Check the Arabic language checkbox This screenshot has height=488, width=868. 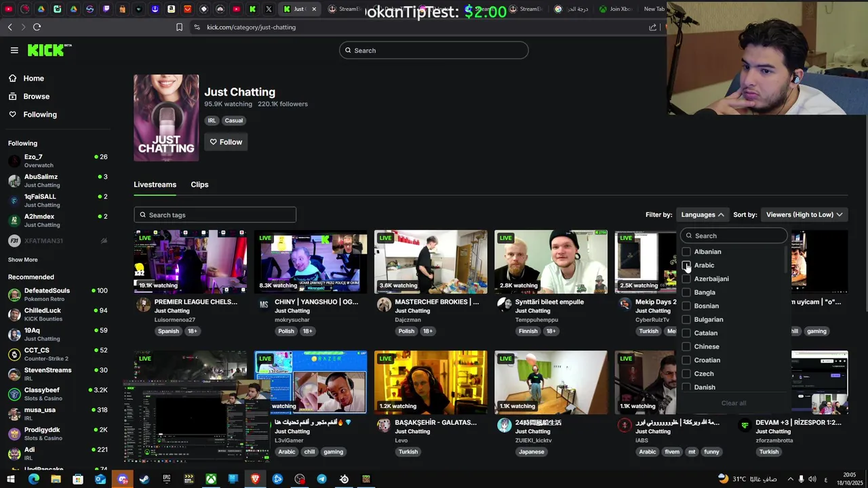686,265
